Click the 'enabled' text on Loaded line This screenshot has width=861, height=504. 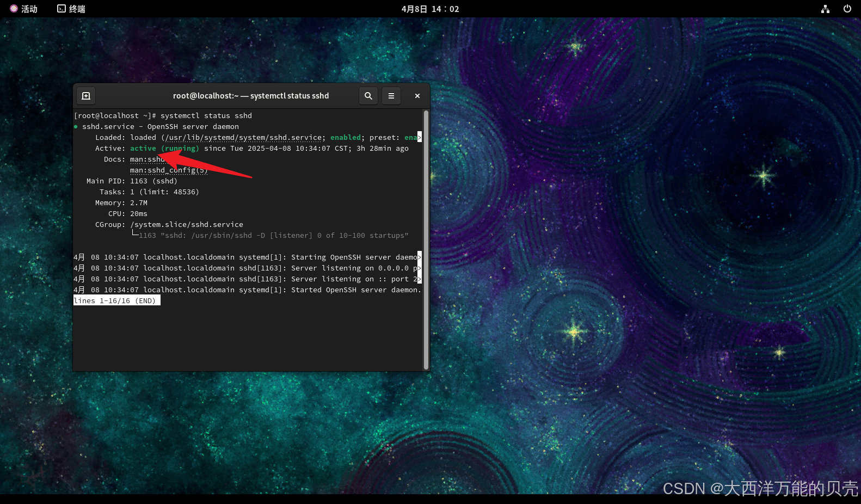click(346, 138)
